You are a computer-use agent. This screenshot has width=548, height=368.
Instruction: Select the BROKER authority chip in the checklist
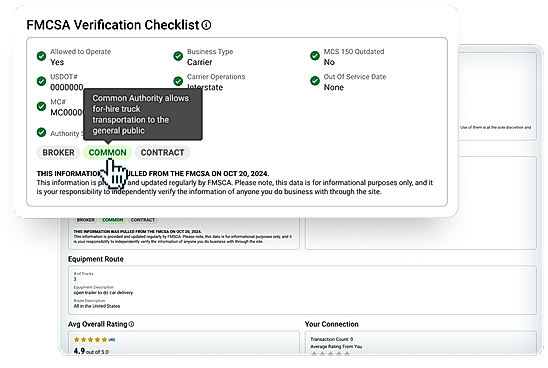(58, 153)
